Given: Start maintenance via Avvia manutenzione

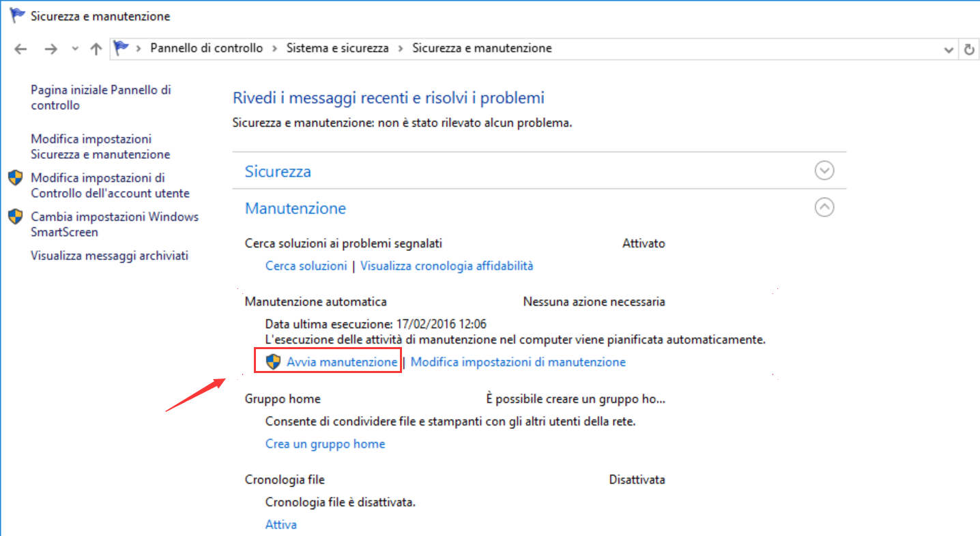Looking at the screenshot, I should [x=342, y=362].
